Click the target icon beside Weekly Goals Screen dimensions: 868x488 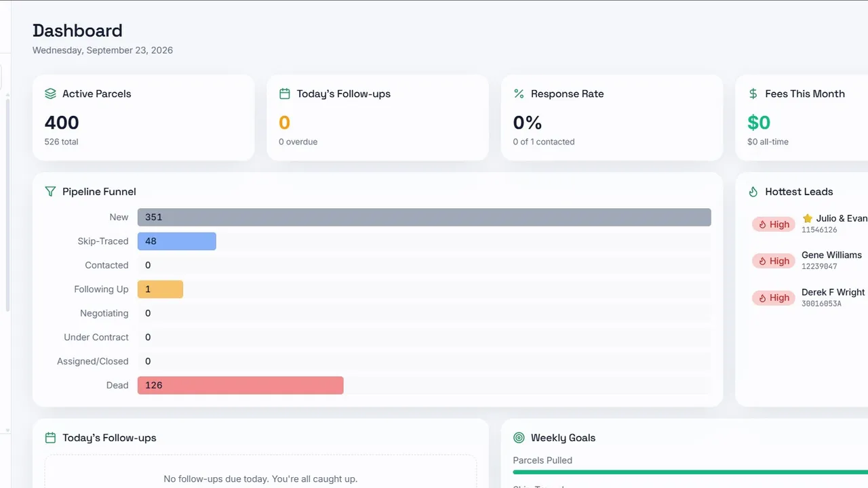click(519, 438)
